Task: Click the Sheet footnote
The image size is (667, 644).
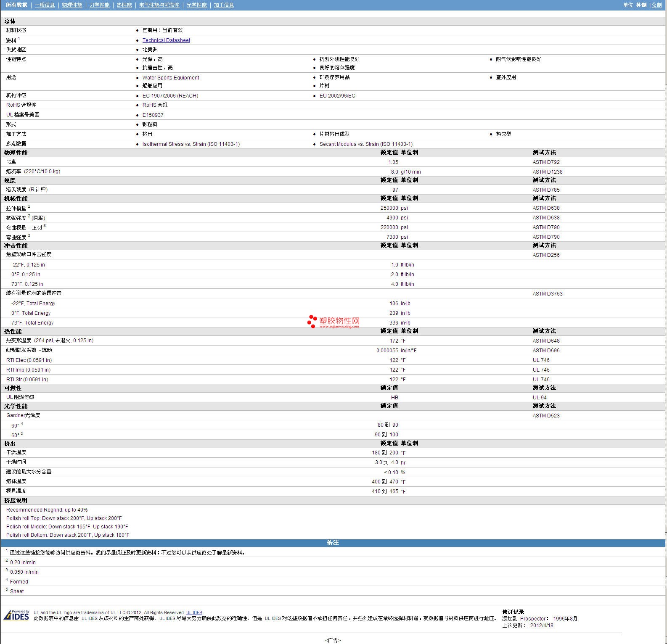Action: point(17,591)
